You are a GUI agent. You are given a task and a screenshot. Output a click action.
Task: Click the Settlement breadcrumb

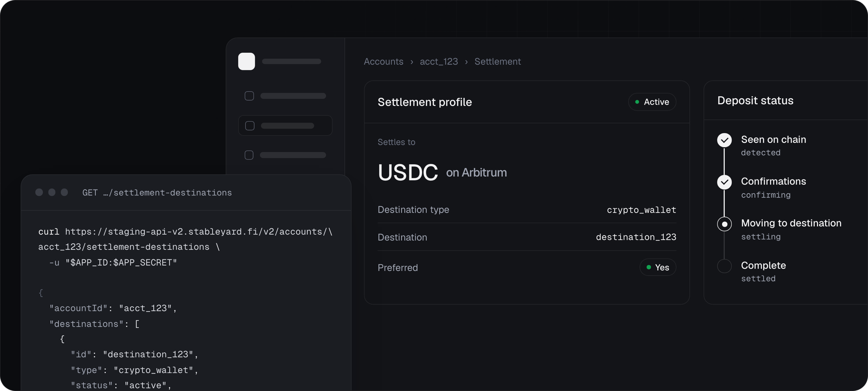coord(498,62)
